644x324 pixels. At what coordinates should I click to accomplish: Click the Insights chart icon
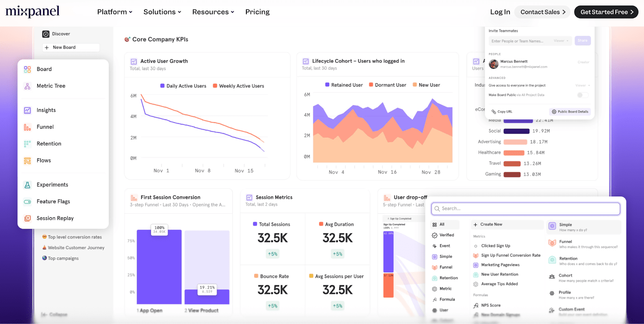pos(27,110)
